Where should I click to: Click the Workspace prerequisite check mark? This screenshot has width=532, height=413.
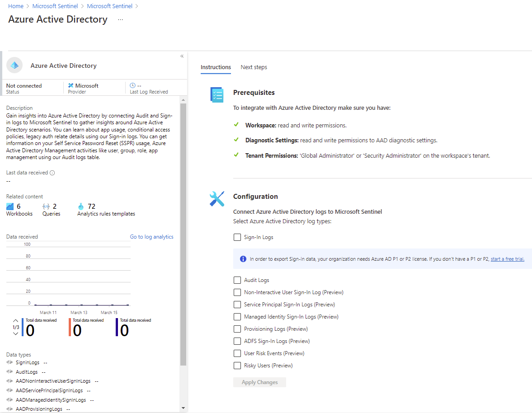coord(236,125)
